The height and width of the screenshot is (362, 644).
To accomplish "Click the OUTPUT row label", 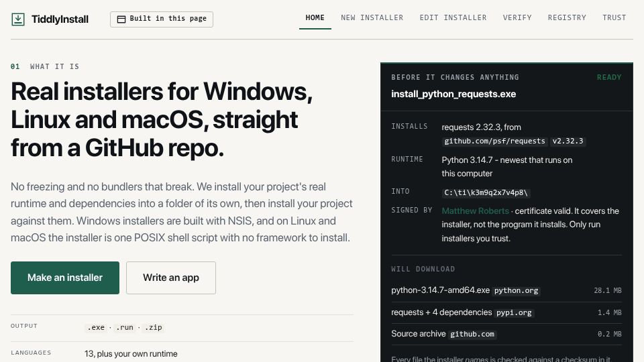I will 24,326.
